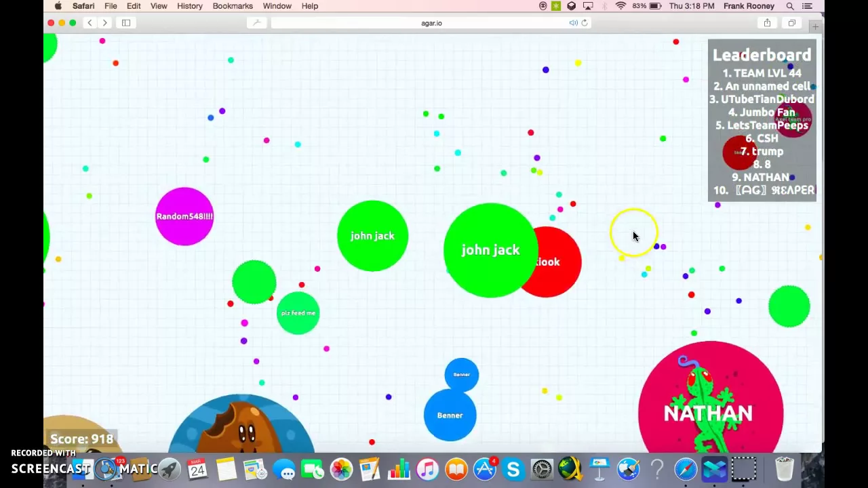
Task: Click the green star menu bar icon
Action: [x=556, y=6]
